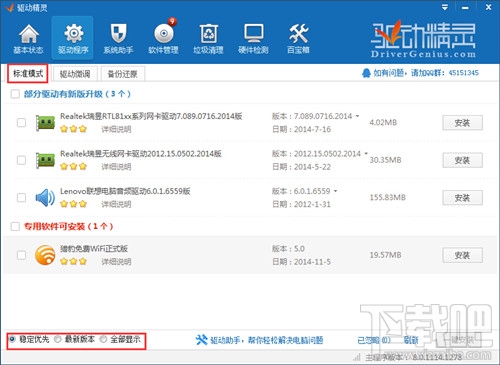Screen dimensions: 500x365
Task: Click Lenovo联想电脑音频驱动 name text
Action: click(x=125, y=191)
